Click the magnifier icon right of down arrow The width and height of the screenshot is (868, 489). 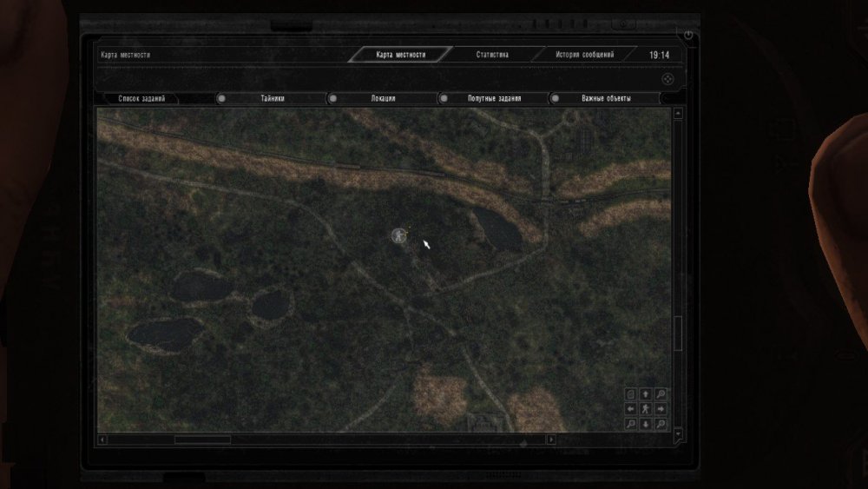point(661,424)
